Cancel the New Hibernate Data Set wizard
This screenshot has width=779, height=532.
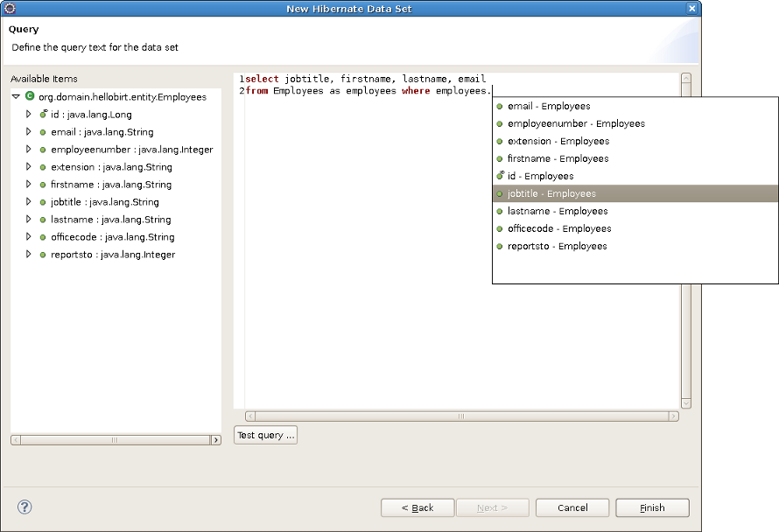click(x=572, y=507)
